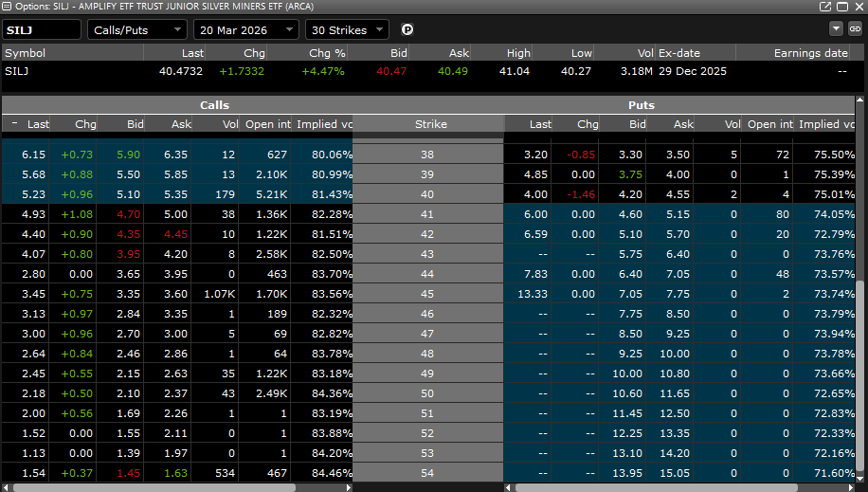Click the puts Open int column header
868x492 pixels.
pos(769,124)
